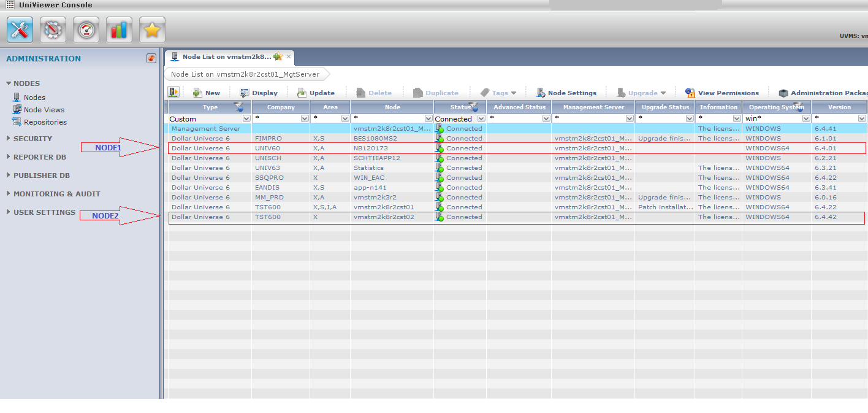Sort by the Area column header
Screen dimensions: 868x413
330,107
